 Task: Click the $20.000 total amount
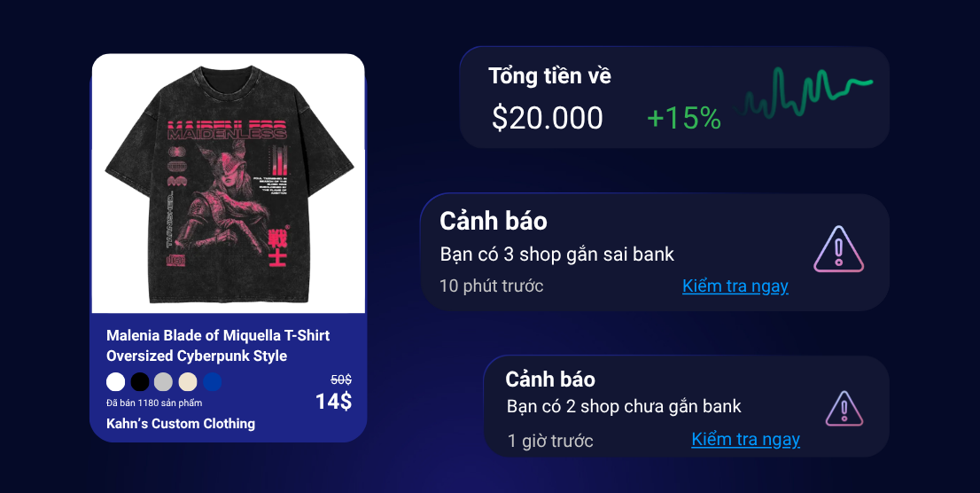pyautogui.click(x=547, y=118)
